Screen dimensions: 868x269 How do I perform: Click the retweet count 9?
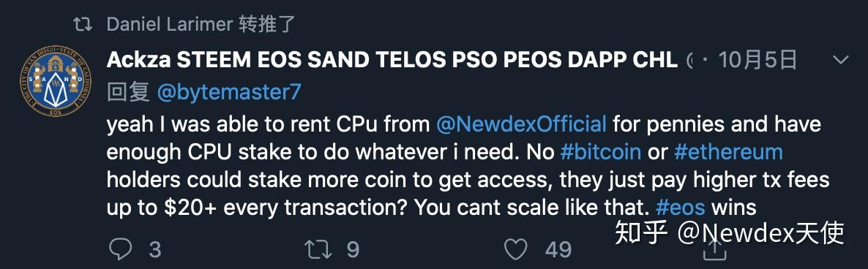(353, 250)
